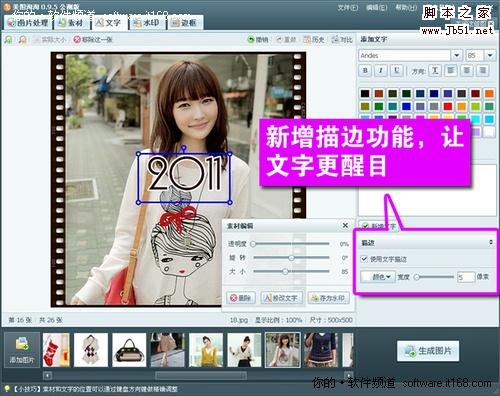The image size is (500, 396).
Task: Click the 生成图片 button
Action: [x=428, y=351]
